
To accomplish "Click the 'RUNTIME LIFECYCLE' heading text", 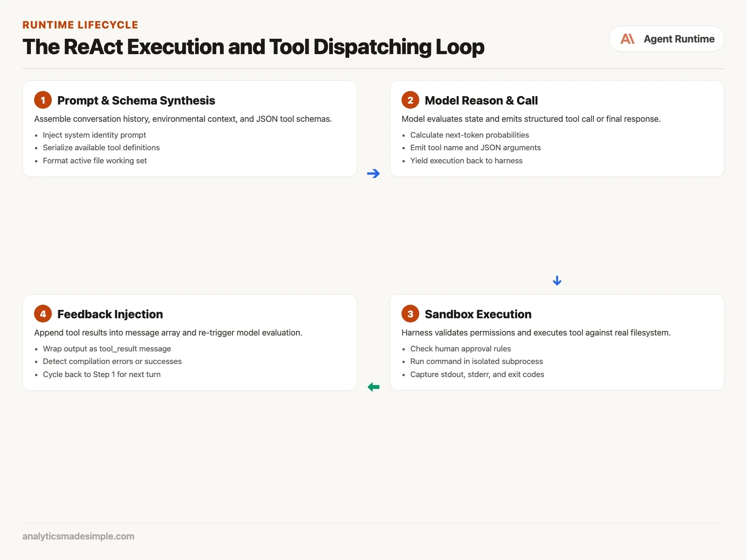I will [80, 25].
